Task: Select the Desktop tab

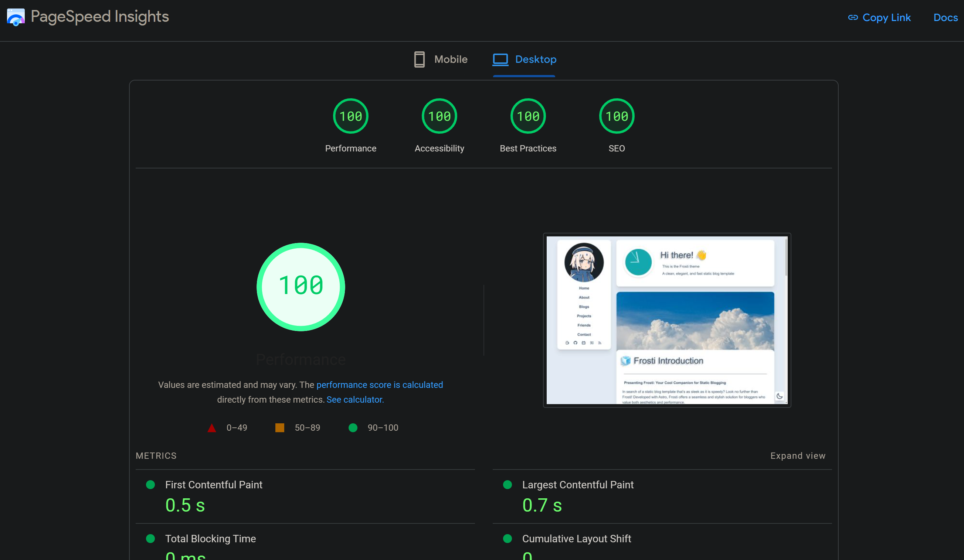Action: click(535, 59)
